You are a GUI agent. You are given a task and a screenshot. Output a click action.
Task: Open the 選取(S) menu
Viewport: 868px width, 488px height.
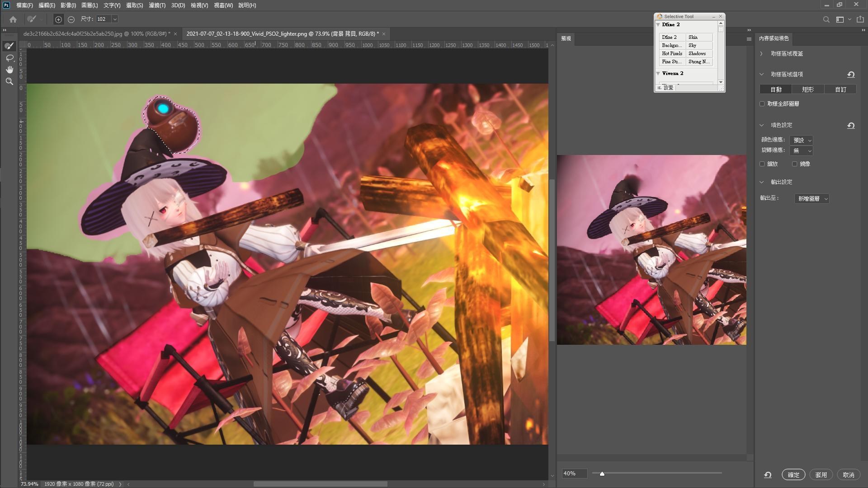click(134, 5)
